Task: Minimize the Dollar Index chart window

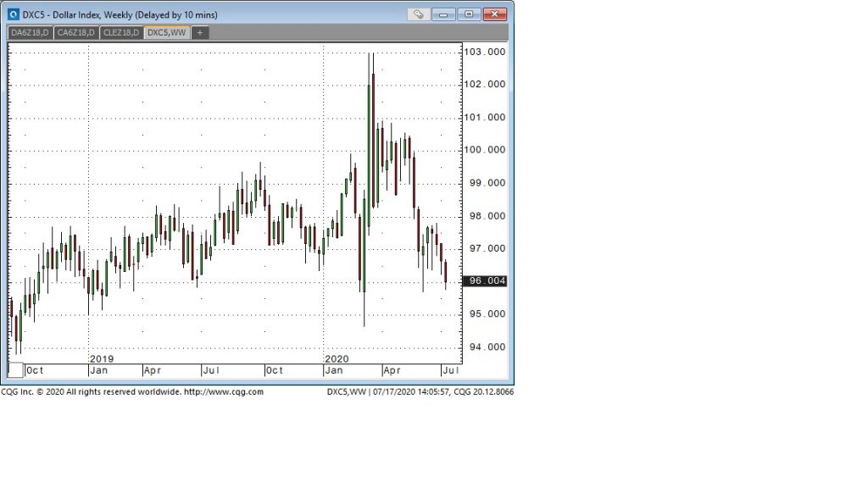Action: 443,14
